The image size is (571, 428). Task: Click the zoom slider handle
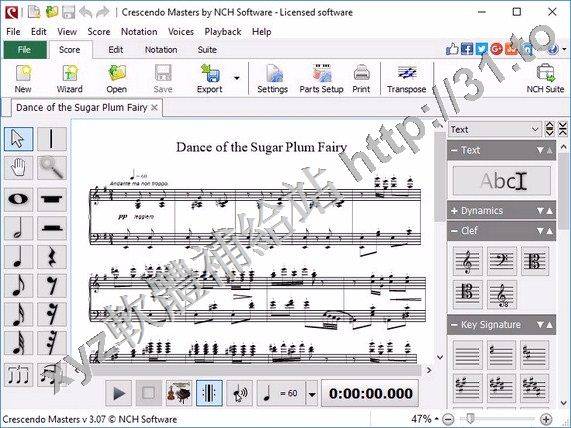471,418
